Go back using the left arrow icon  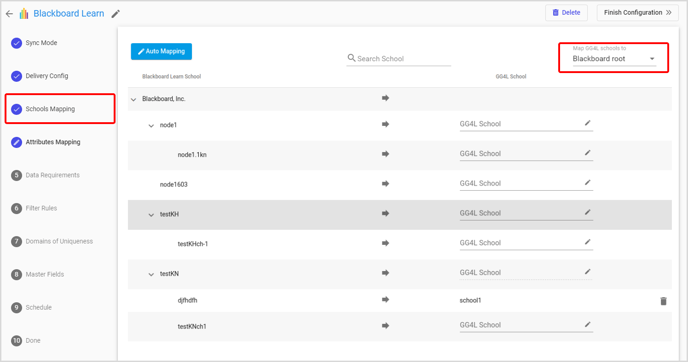click(x=9, y=14)
